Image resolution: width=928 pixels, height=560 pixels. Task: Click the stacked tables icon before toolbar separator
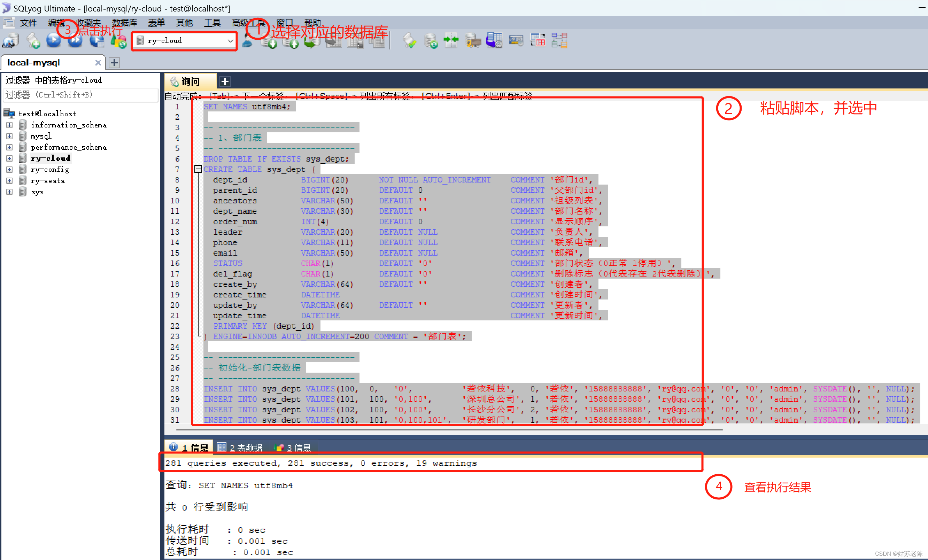[x=377, y=40]
